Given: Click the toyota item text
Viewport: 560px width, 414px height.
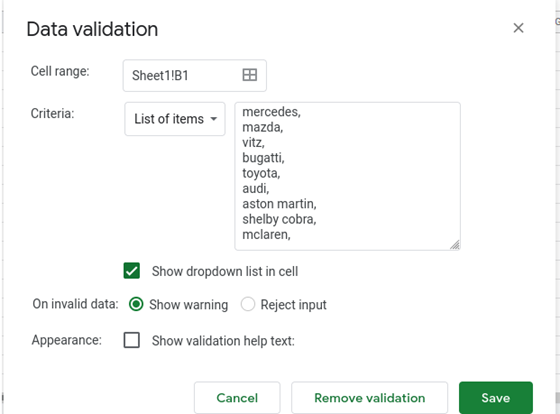Looking at the screenshot, I should click(261, 173).
